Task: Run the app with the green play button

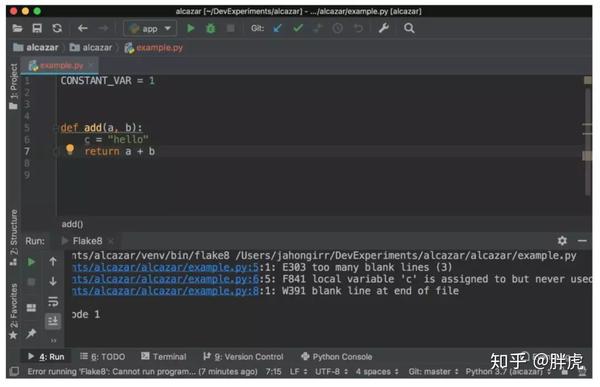Action: click(x=191, y=28)
